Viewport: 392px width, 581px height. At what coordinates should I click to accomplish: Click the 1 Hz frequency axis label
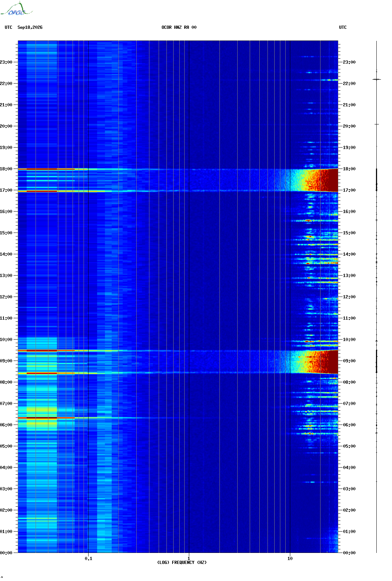(x=189, y=559)
